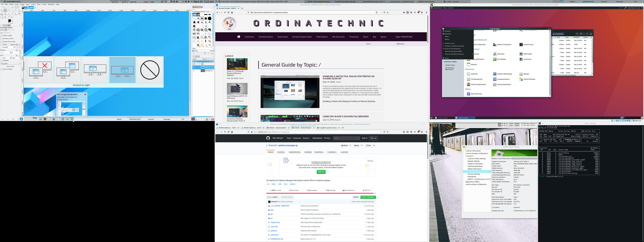This screenshot has height=242, width=644.
Task: Open Firefox hamburger menu in Ordinatechnic window
Action: (x=426, y=12)
